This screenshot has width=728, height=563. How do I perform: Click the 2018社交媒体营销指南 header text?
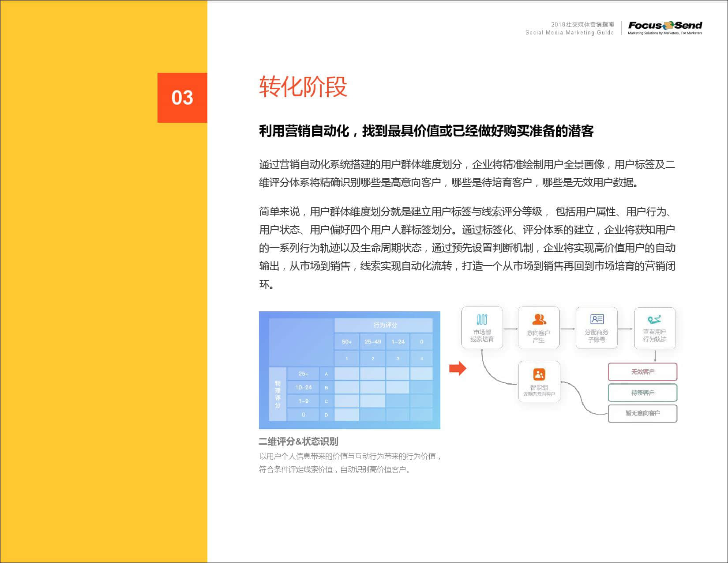[x=582, y=24]
